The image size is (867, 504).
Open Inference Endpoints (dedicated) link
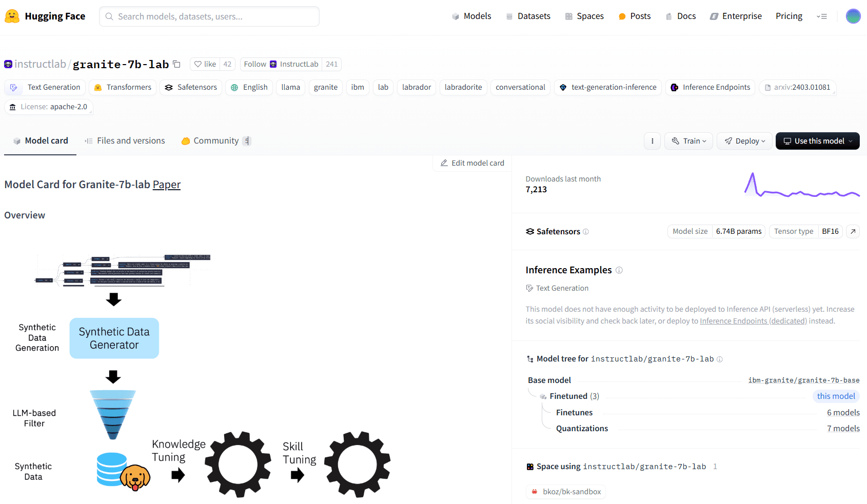(x=753, y=321)
